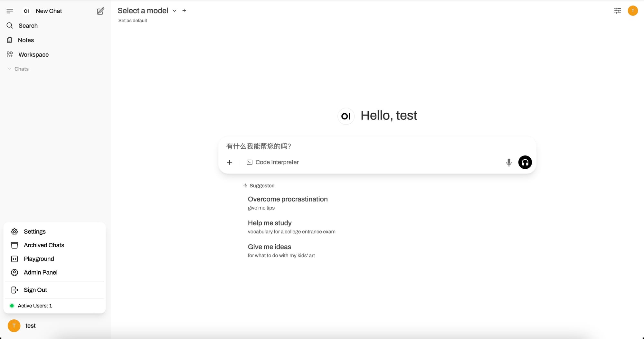This screenshot has width=644, height=339.
Task: Open the chat controls sliders icon
Action: (x=617, y=11)
